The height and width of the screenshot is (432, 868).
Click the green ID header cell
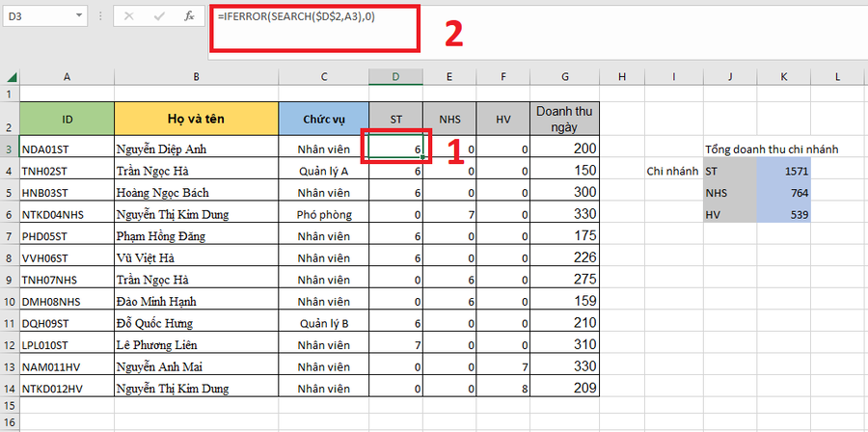coord(67,119)
